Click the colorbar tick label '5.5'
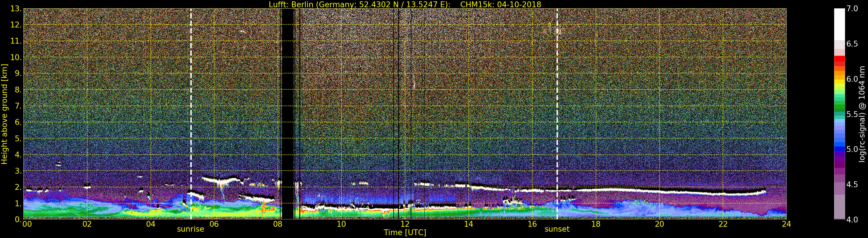 [852, 114]
